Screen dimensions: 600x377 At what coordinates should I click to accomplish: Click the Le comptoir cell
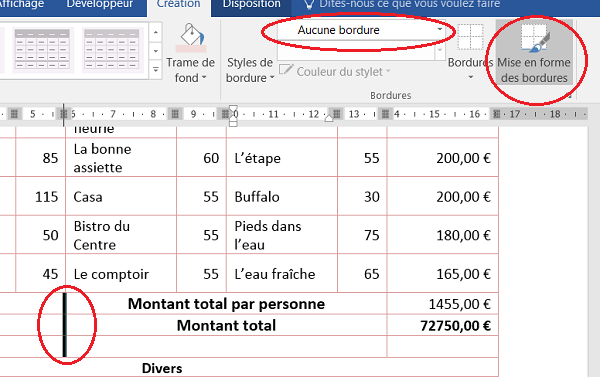click(121, 274)
